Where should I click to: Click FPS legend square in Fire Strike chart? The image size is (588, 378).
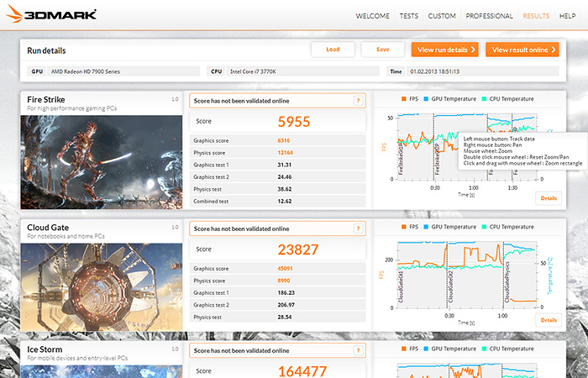pos(403,99)
